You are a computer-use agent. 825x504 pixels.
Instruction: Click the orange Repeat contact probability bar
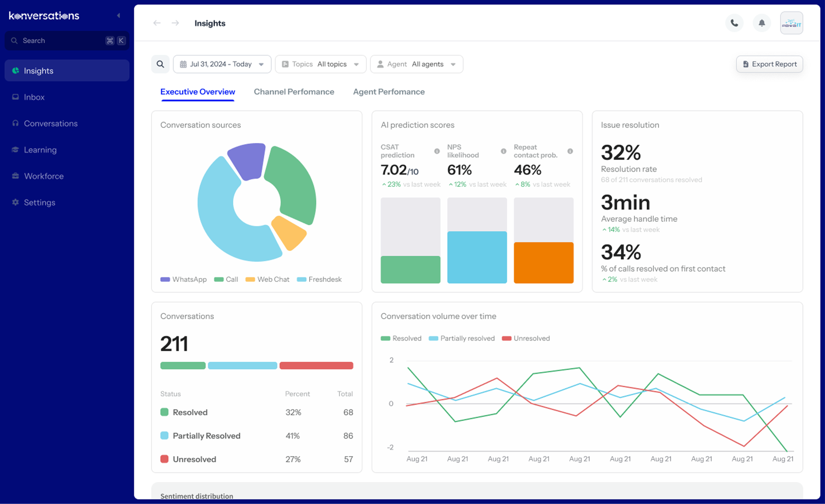click(543, 263)
